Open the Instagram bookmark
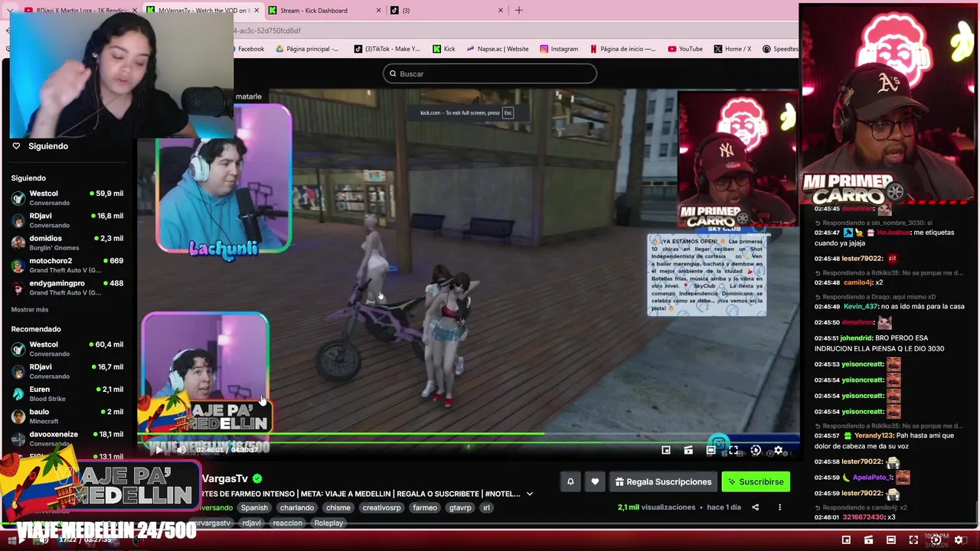This screenshot has height=551, width=980. (x=559, y=48)
